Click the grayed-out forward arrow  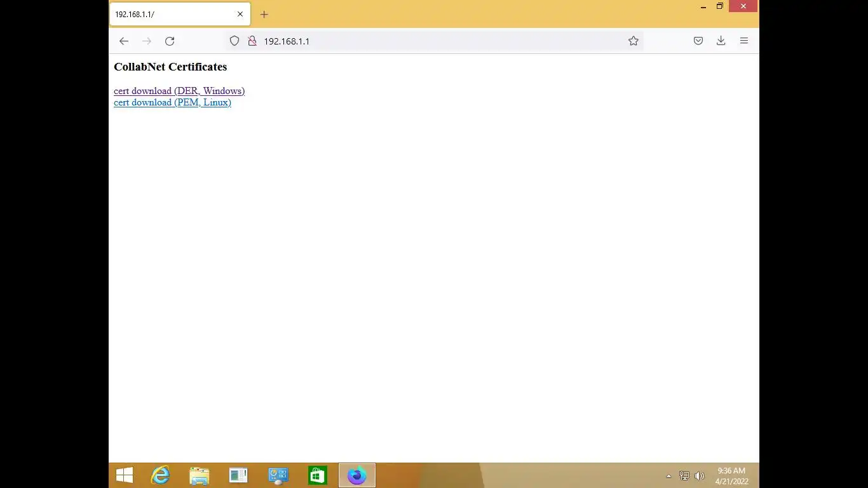pos(147,41)
